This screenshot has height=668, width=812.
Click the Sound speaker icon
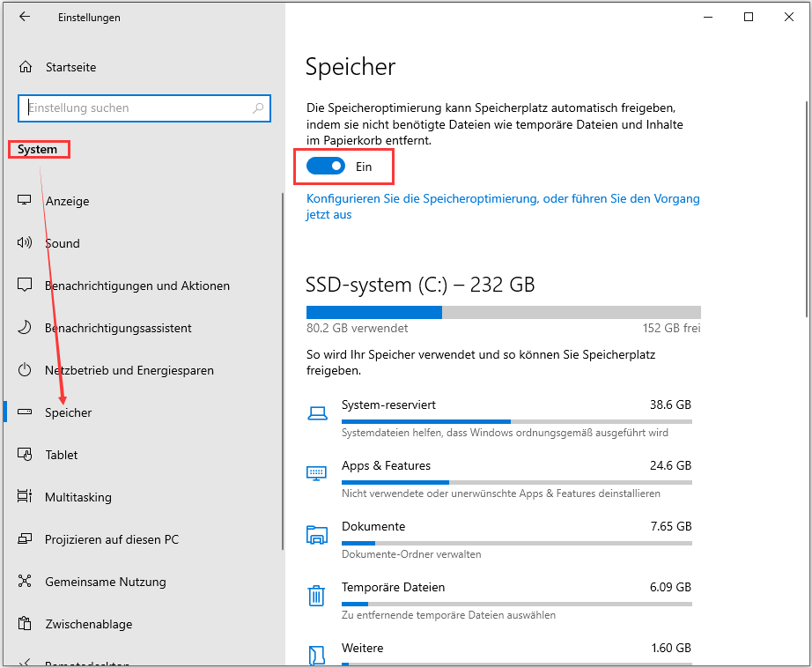(x=25, y=242)
